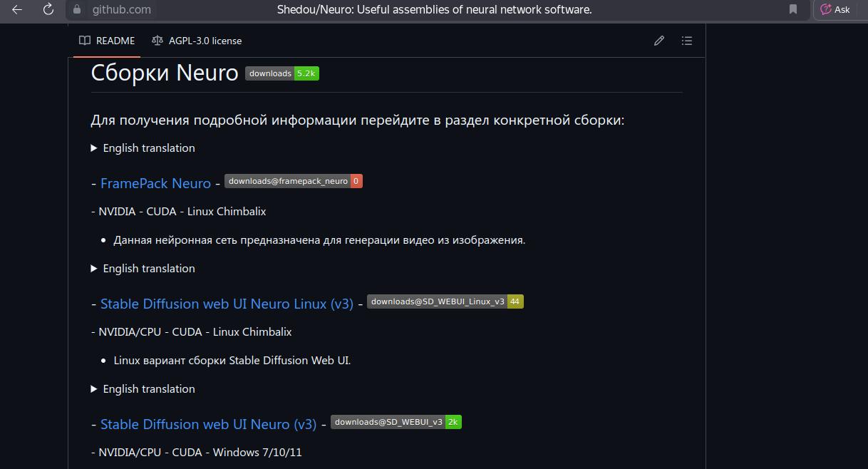Image resolution: width=868 pixels, height=469 pixels.
Task: Go back using the browser back arrow
Action: [17, 9]
